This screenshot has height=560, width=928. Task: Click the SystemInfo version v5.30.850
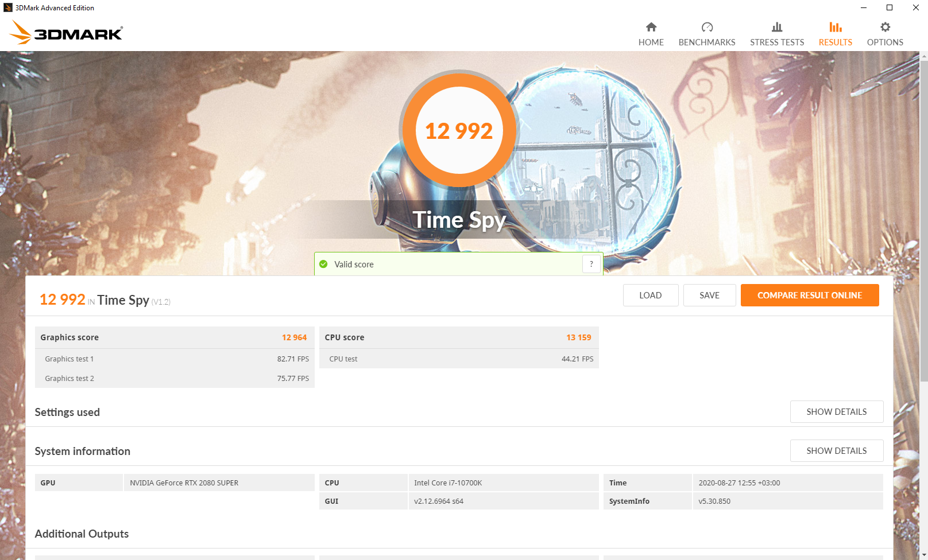point(714,501)
